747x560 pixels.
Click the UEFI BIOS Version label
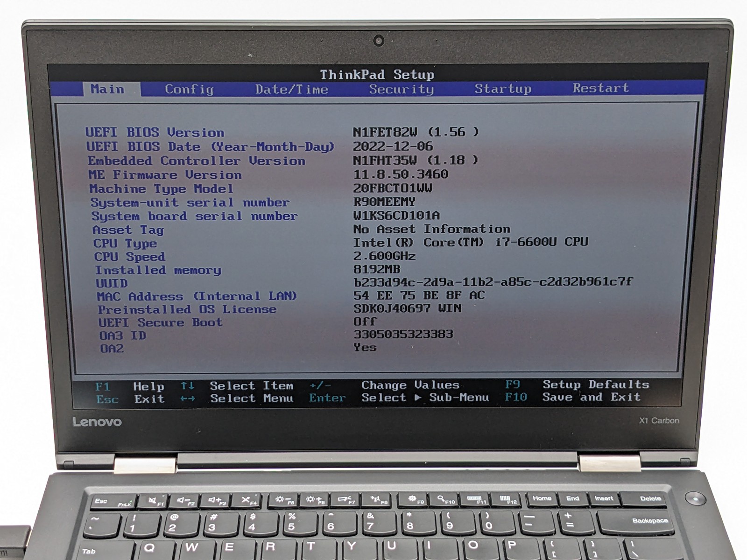pyautogui.click(x=155, y=133)
